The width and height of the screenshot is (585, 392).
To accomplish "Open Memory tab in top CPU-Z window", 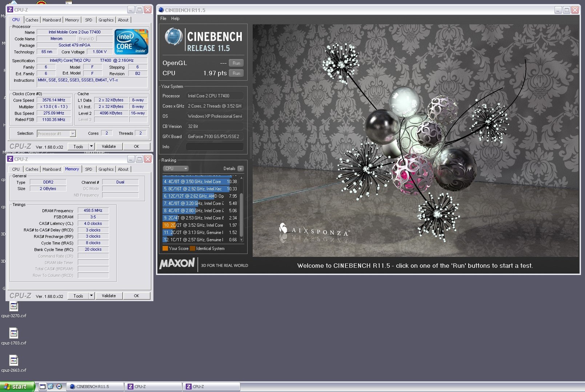I will 72,20.
